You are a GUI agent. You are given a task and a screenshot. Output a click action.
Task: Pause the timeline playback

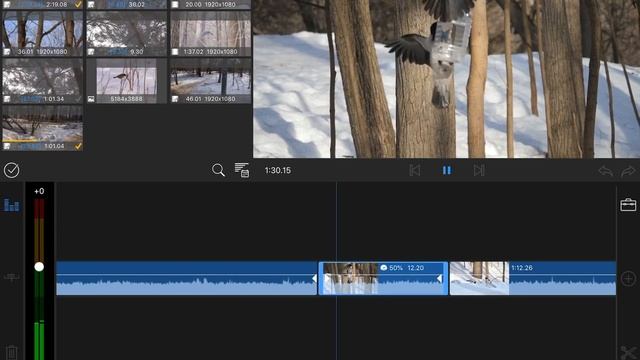tap(447, 170)
